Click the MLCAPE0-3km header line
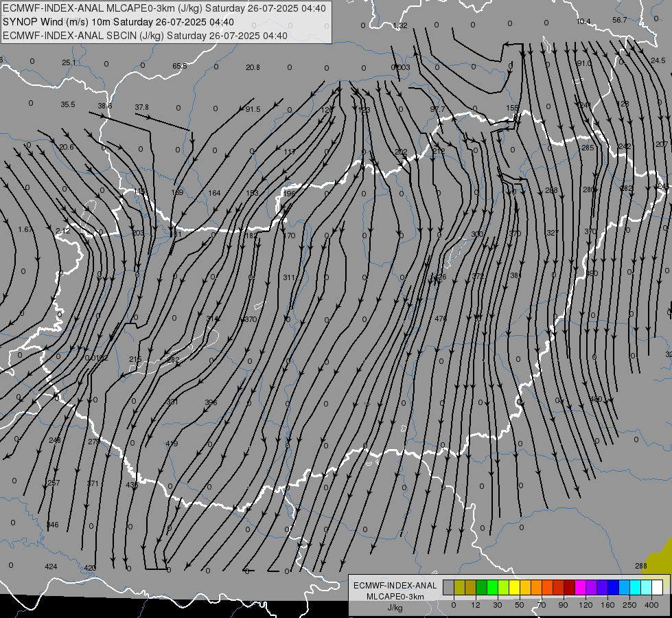 pos(164,8)
